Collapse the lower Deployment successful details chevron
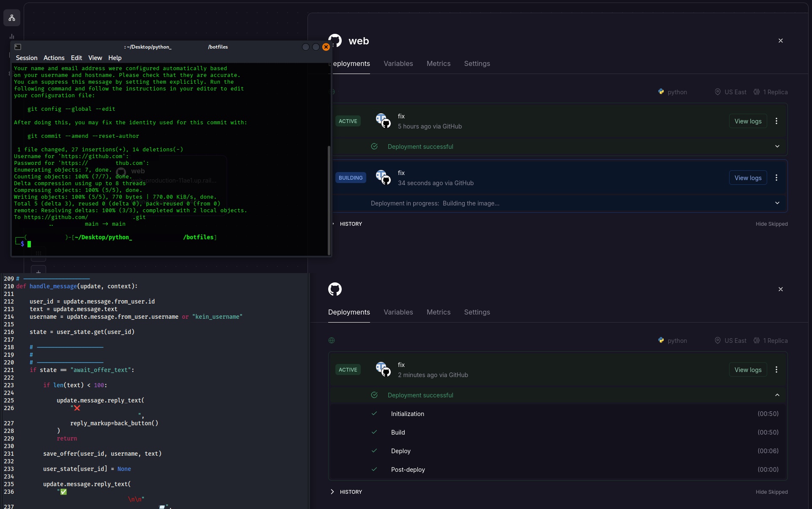 (777, 395)
